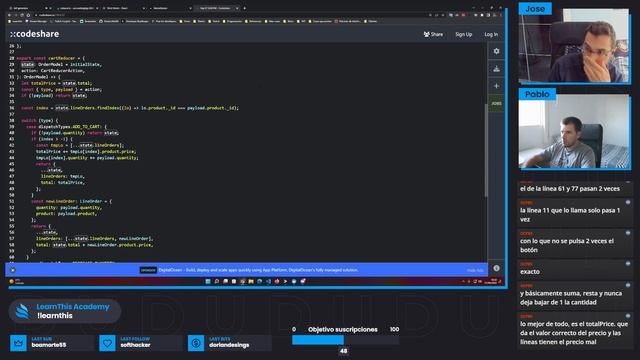Click the LearnThis Academy badge
The height and width of the screenshot is (360, 640).
point(65,311)
